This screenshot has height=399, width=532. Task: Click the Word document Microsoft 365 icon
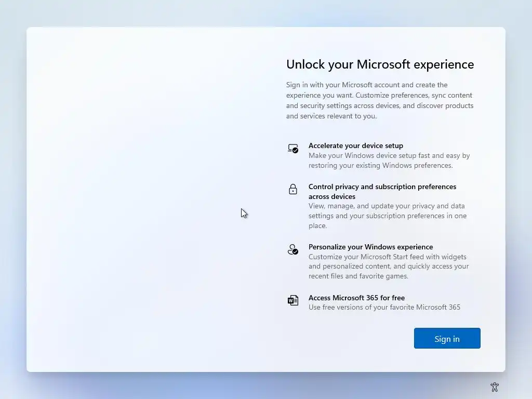(x=293, y=300)
